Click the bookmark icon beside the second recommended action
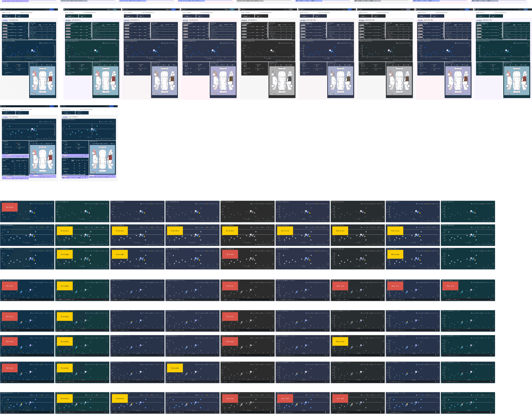The height and width of the screenshot is (416, 532). [x=27, y=28]
